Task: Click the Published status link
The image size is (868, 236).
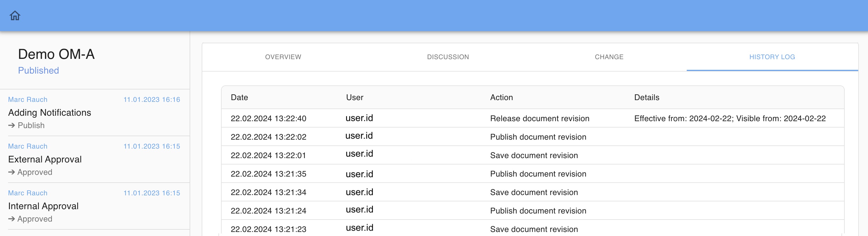Action: [38, 70]
